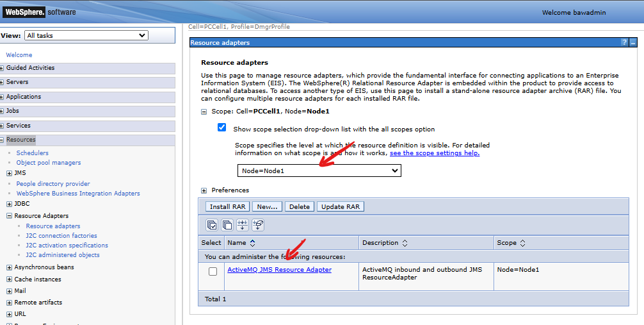Expand the JMS tree node
Screen dimensions: 644x325
coord(10,173)
